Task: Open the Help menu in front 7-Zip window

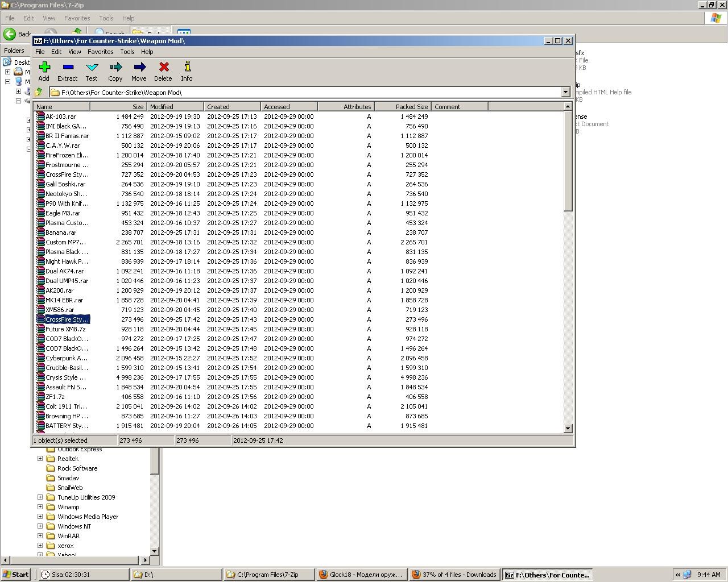Action: tap(147, 52)
